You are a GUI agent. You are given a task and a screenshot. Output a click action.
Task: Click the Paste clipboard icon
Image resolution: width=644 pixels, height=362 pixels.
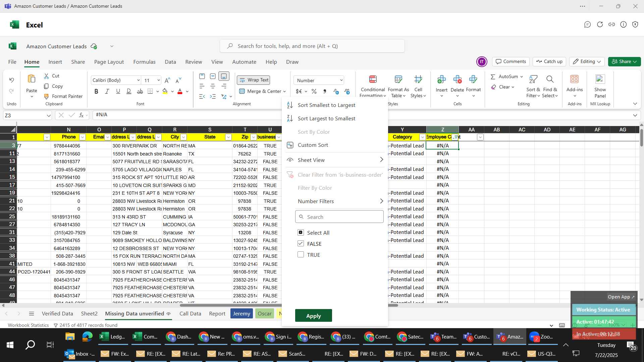click(32, 79)
